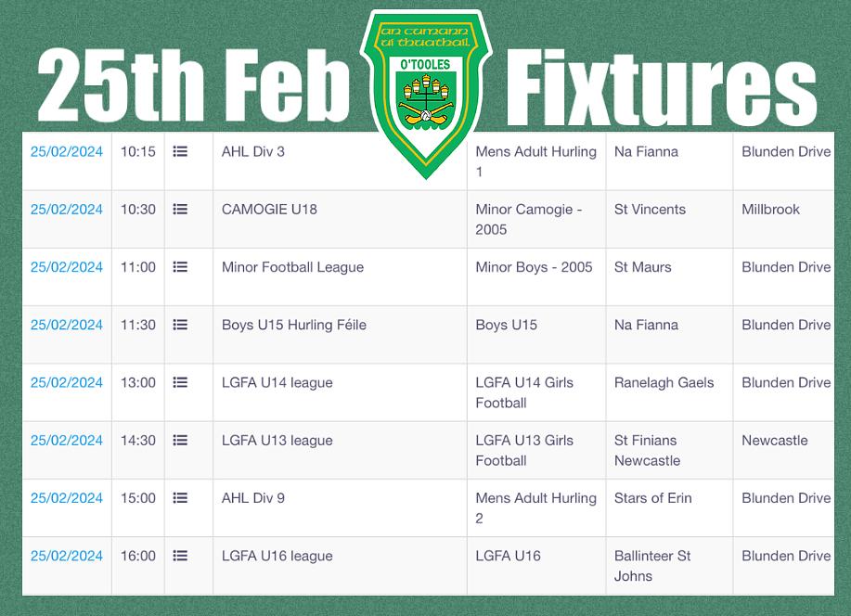Open date link for the 16:00 fixture
Image resolution: width=851 pixels, height=616 pixels.
click(66, 556)
